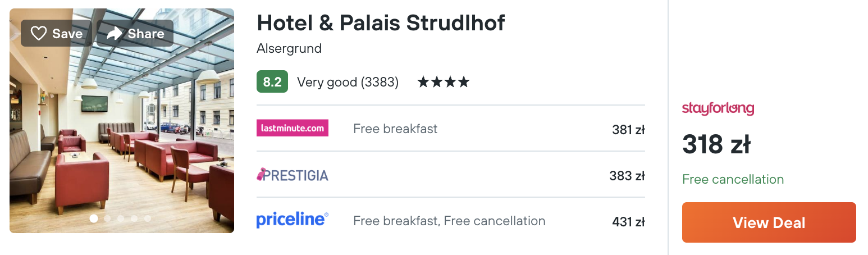The width and height of the screenshot is (868, 255).
Task: Select the 383 zł Prestigia price
Action: coord(627,176)
